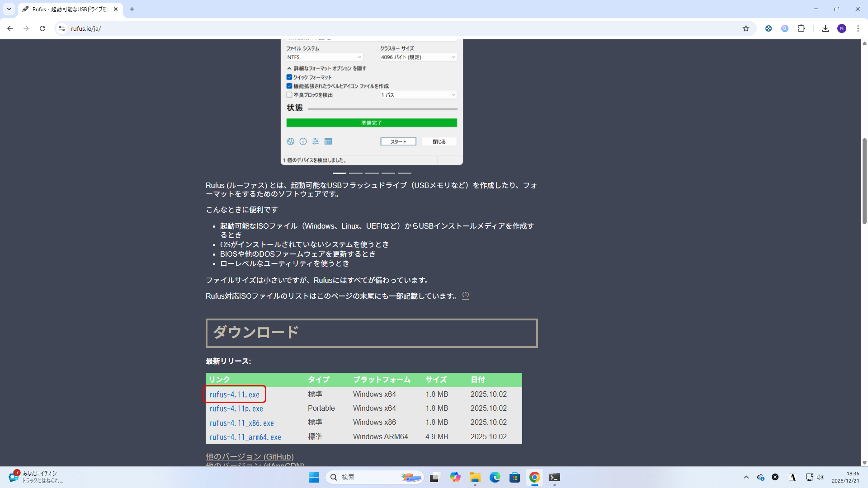868x488 pixels.
Task: Open the Chrome extensions puzzle icon
Action: coord(801,28)
